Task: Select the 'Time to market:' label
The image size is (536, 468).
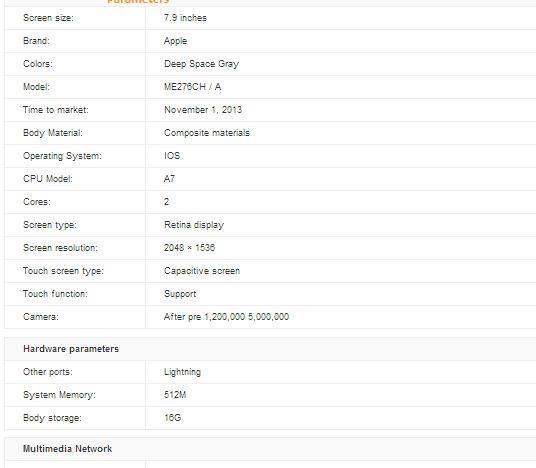Action: 56,110
